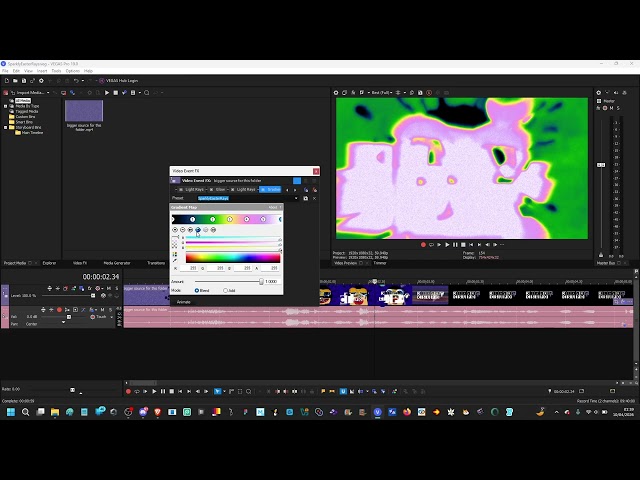Click the video track Level slider handle
Screen dimensions: 640x480
pyautogui.click(x=93, y=296)
